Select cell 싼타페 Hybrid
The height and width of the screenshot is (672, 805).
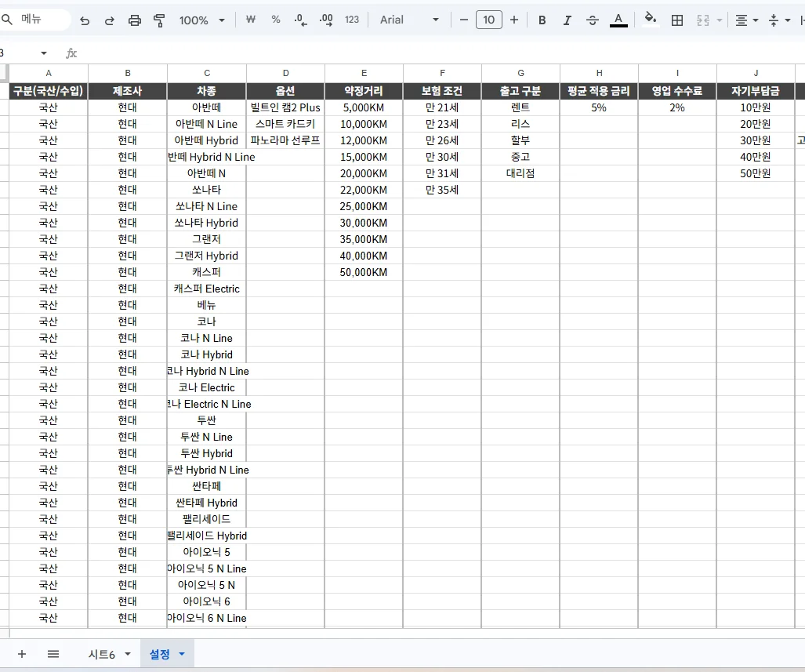click(x=207, y=503)
